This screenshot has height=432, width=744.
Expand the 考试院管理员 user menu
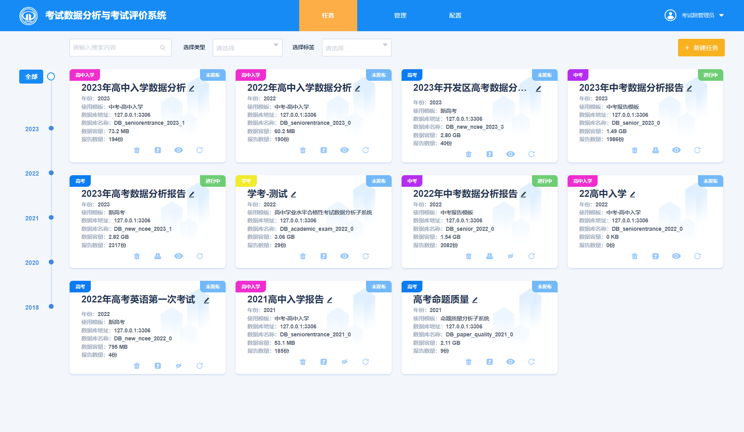[x=696, y=16]
